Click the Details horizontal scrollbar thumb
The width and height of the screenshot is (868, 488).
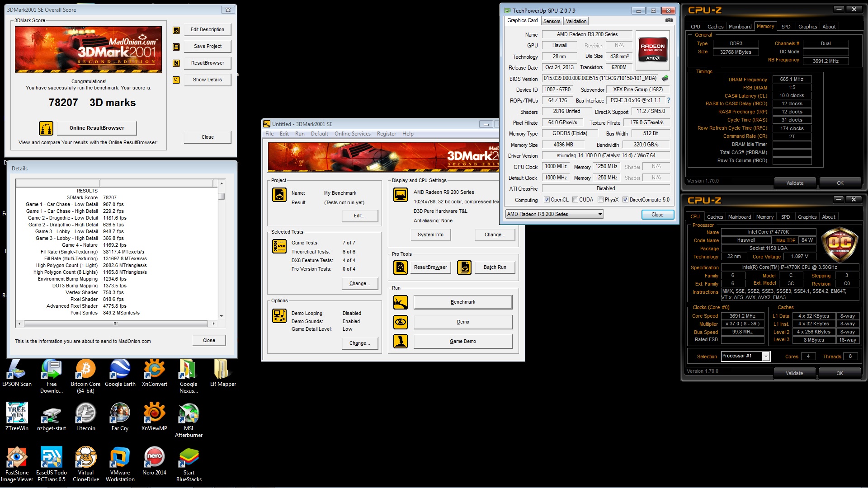[116, 324]
